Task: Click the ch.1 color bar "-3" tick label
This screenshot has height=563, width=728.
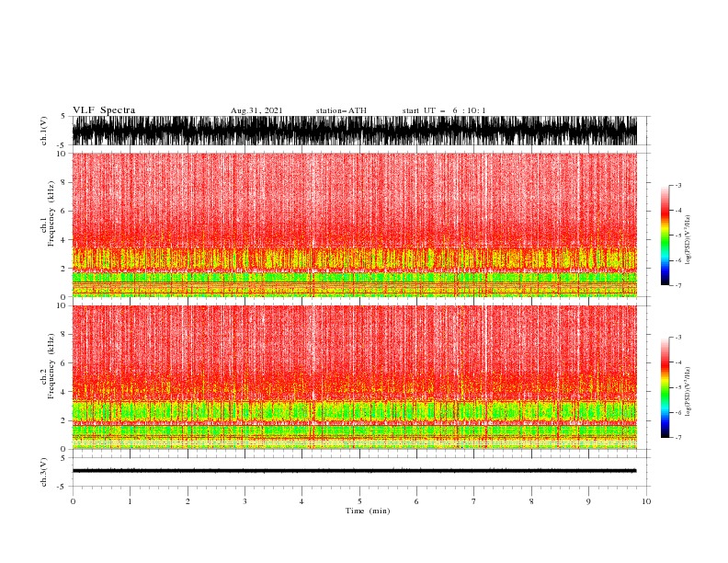Action: tap(677, 185)
